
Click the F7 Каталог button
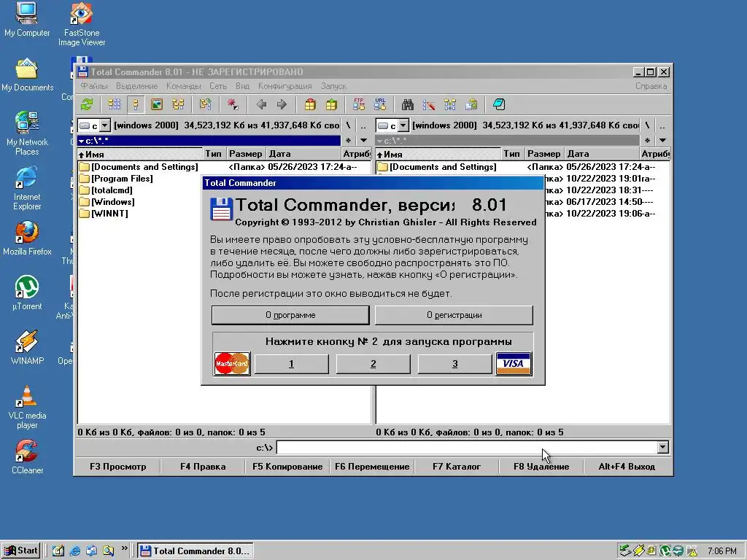pos(457,467)
